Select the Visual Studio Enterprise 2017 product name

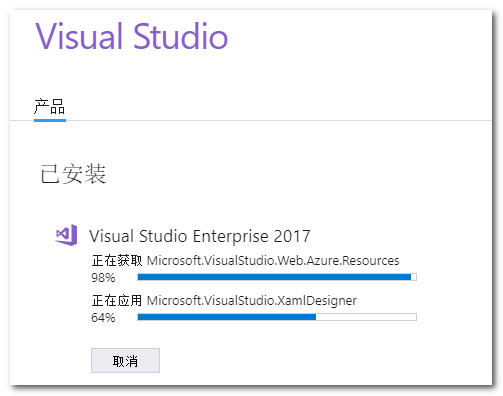tap(200, 236)
